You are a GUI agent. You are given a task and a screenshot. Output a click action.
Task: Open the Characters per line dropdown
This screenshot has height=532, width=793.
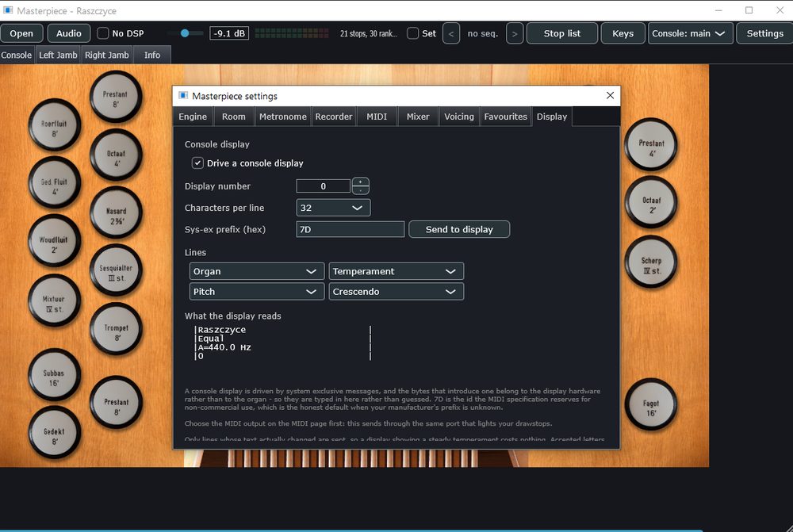pyautogui.click(x=333, y=208)
